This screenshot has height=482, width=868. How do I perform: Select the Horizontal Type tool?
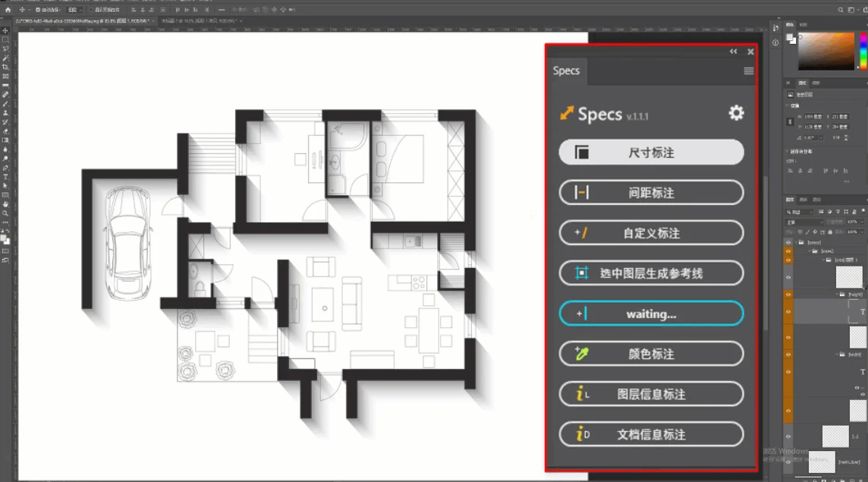coord(5,177)
